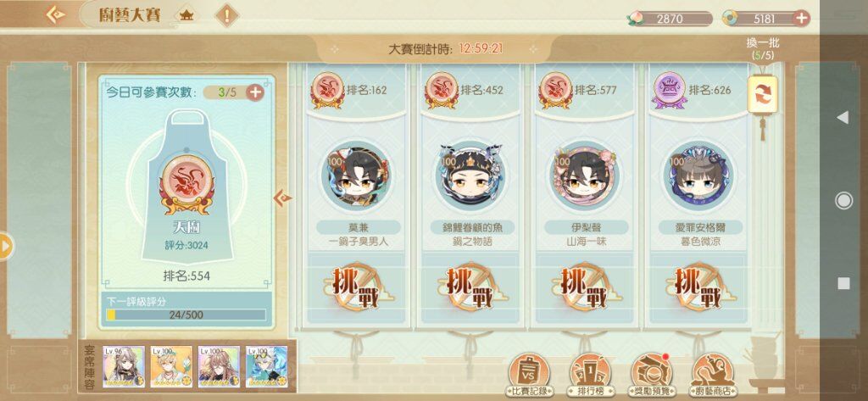Challenge player 伊梨聲

pos(586,287)
